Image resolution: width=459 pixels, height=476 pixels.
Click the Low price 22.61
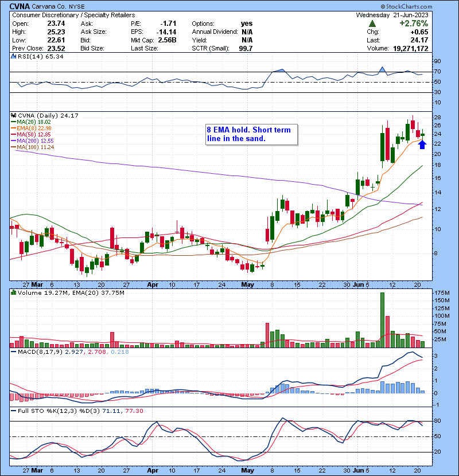point(56,40)
